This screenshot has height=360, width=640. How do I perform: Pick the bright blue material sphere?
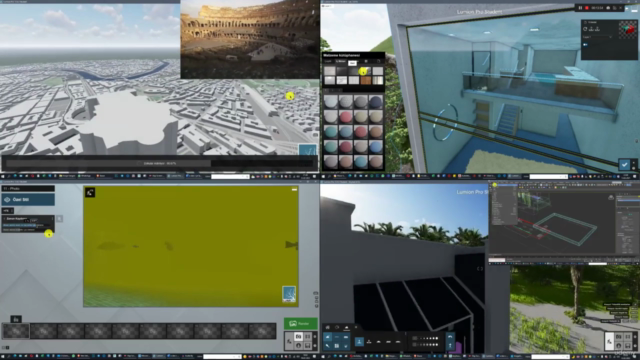[376, 147]
